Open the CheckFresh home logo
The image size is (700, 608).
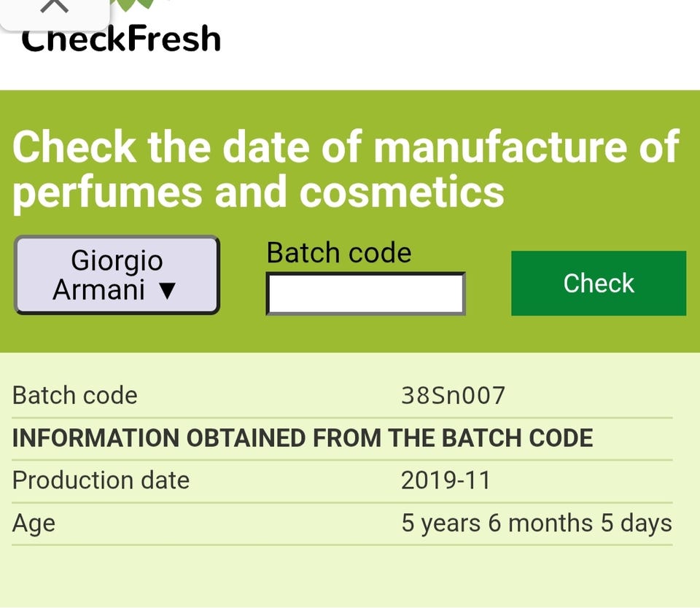[x=120, y=38]
